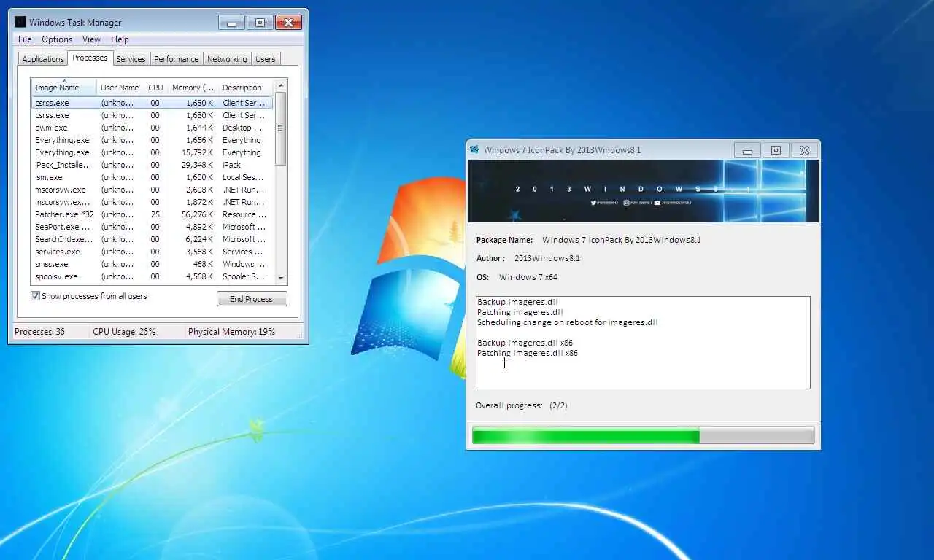Click the 2013Windows8.1 banner image

tap(643, 191)
